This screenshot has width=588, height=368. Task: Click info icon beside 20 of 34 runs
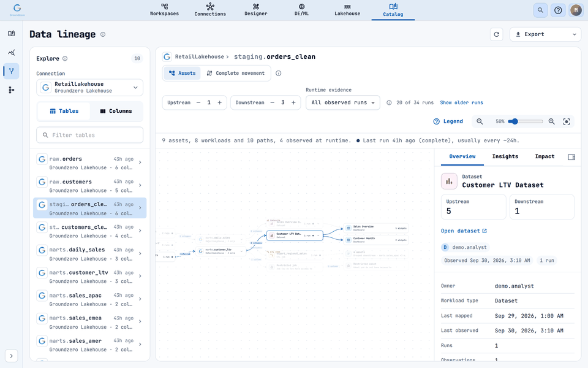click(x=390, y=102)
